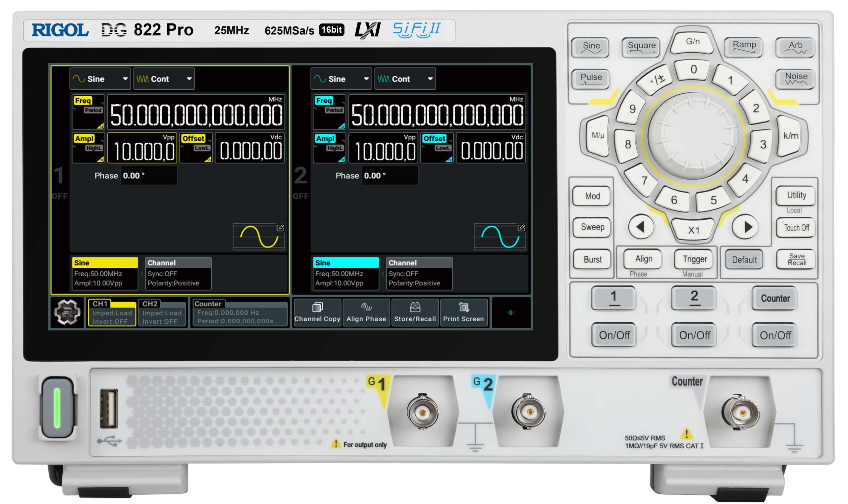Tap CH1 frequency value field

196,112
